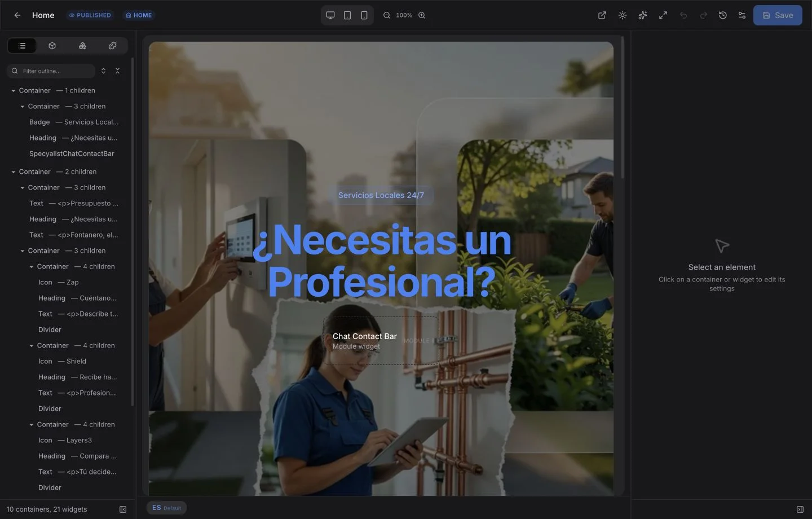Switch to mobile preview
Viewport: 812px width, 519px height.
click(364, 15)
